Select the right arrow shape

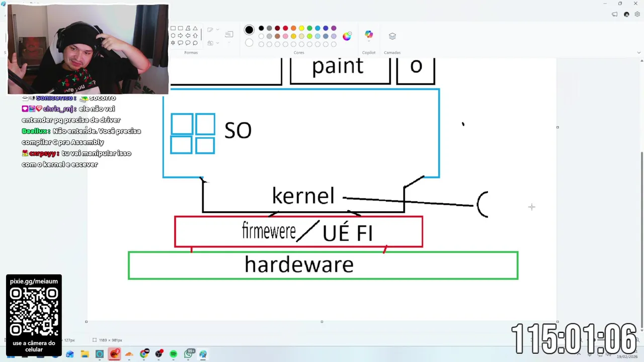[x=180, y=36]
